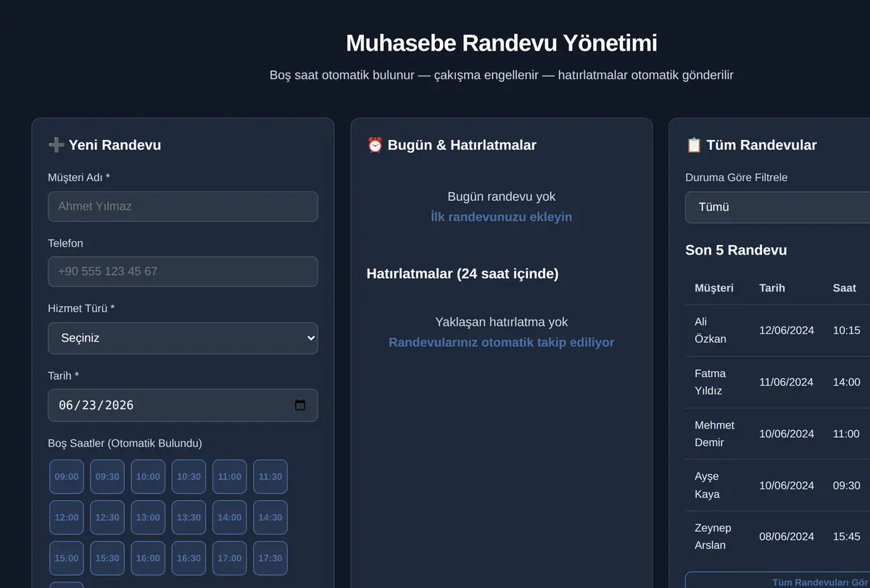Click the 12/06/2024 date cell
This screenshot has height=588, width=870.
(787, 330)
